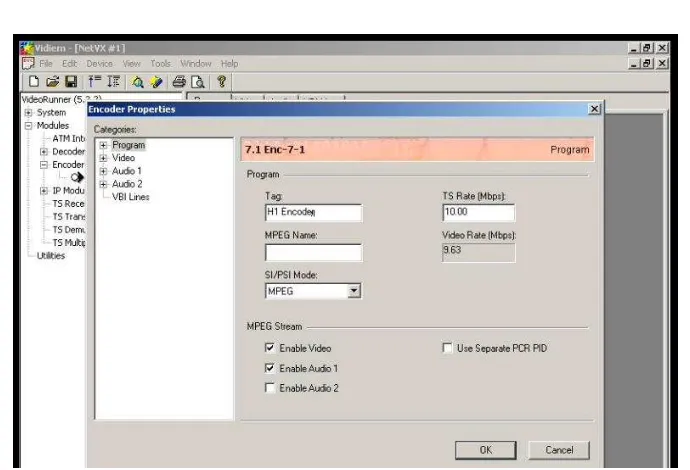Open the Tools menu
Viewport: 690px width, 470px height.
click(x=161, y=64)
